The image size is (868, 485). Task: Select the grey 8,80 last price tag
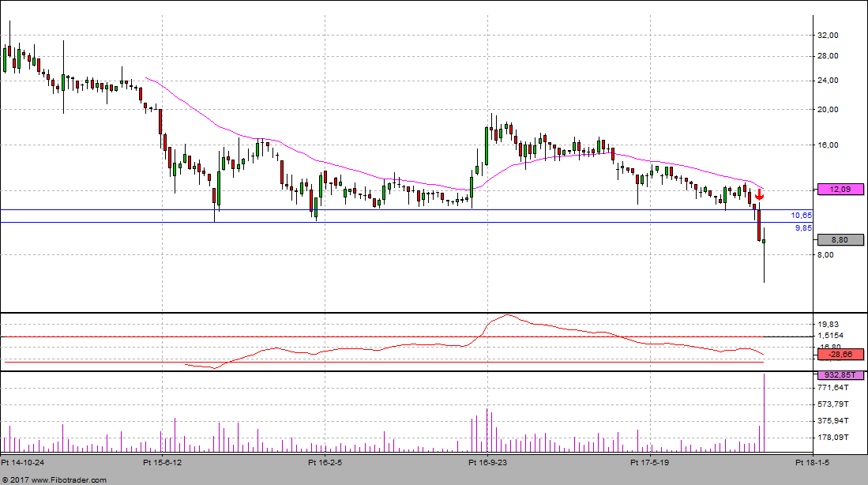pyautogui.click(x=840, y=239)
